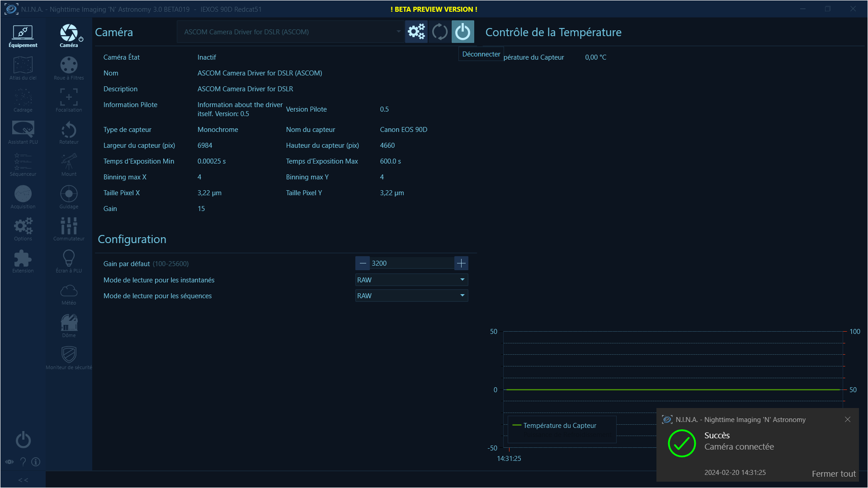Open the Moniteur de sécurité section

[69, 358]
